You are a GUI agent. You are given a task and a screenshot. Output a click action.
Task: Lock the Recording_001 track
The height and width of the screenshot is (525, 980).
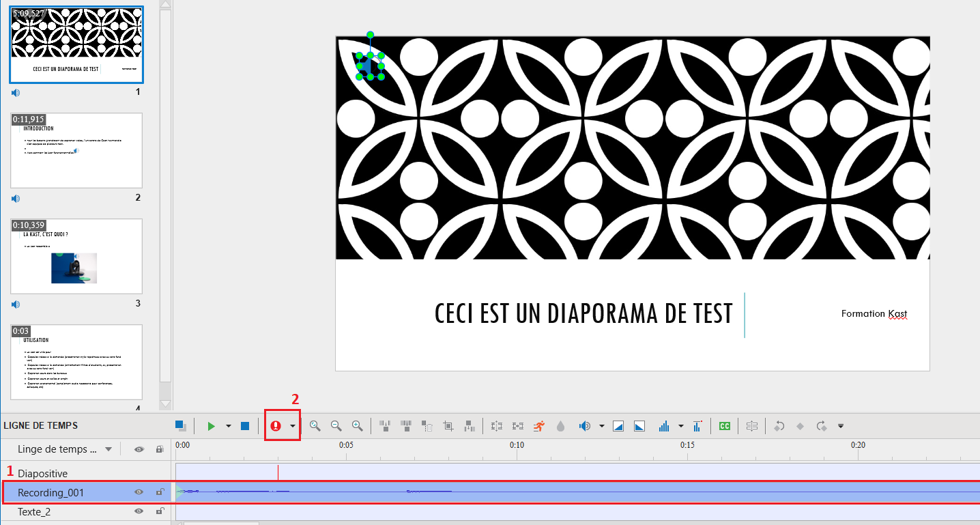(x=160, y=492)
